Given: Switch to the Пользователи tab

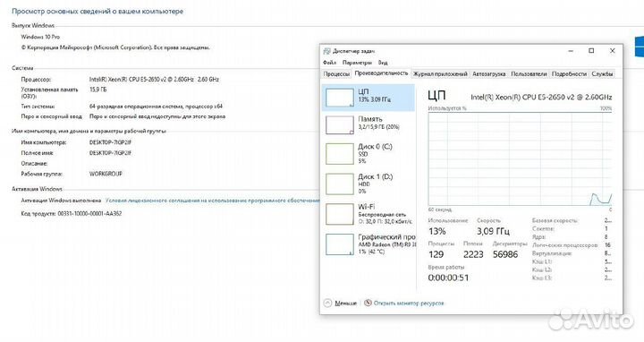Looking at the screenshot, I should point(529,74).
